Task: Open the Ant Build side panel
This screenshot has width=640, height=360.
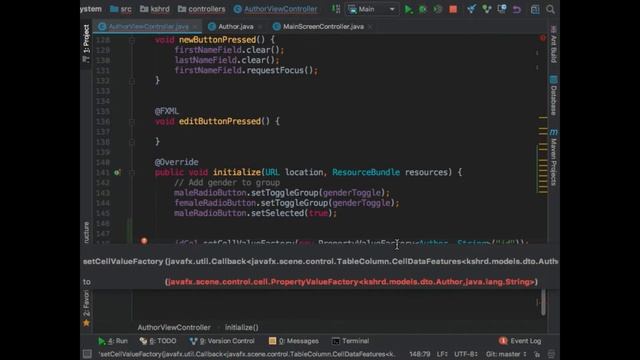Action: (553, 44)
